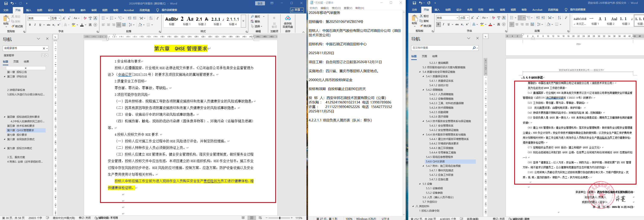
Task: Click Replace (替换) in left Word ribbon
Action: pos(256,21)
